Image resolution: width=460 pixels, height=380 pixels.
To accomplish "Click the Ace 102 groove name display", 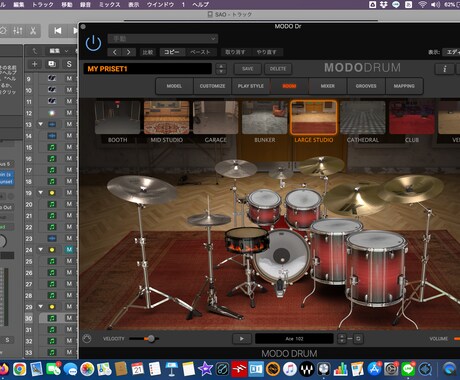I will 294,339.
